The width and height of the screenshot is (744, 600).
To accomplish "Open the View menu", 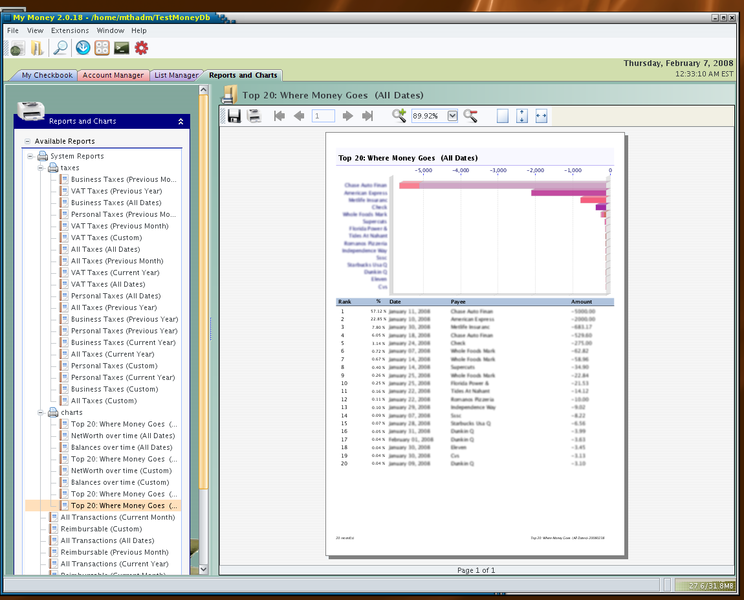I will tap(35, 30).
